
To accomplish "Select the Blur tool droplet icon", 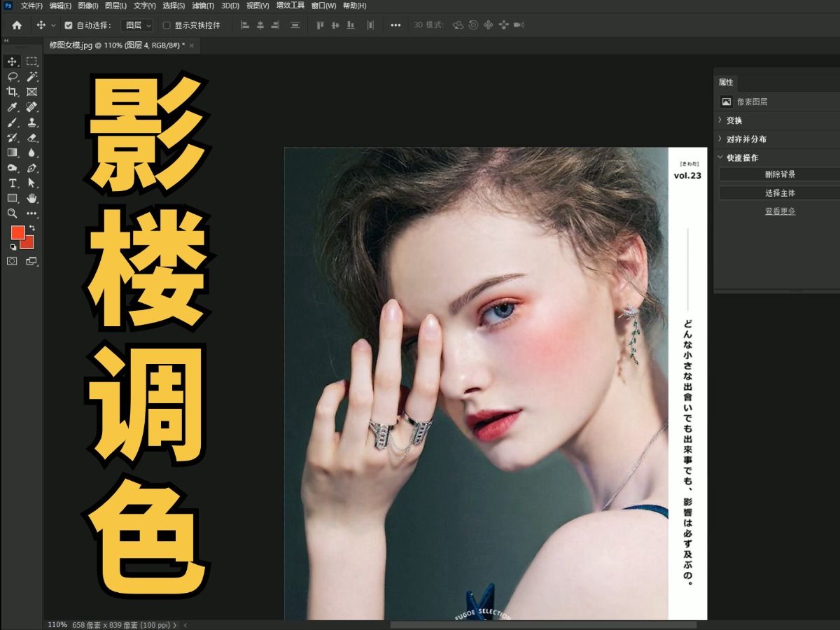I will point(31,152).
